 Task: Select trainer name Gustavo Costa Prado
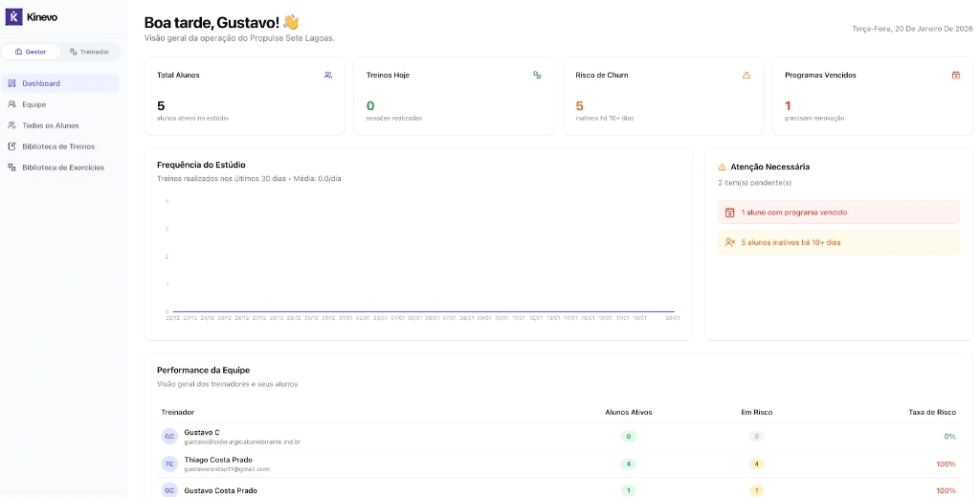click(221, 490)
